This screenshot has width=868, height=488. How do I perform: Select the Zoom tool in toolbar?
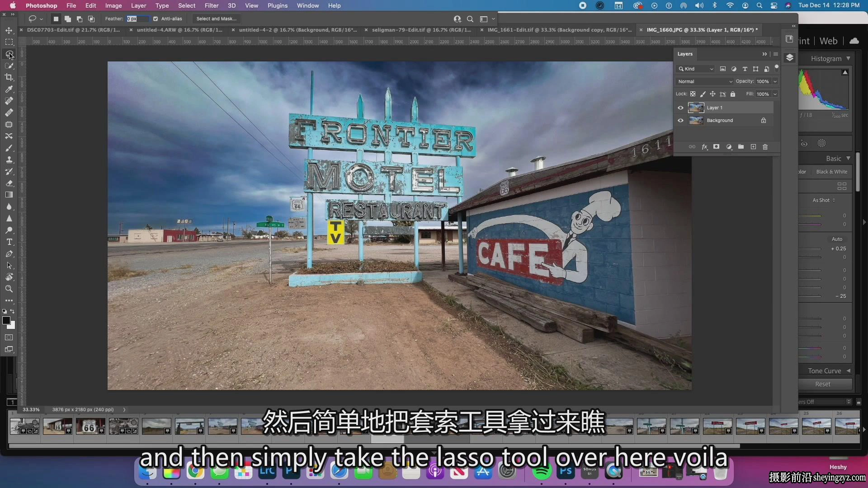tap(9, 289)
